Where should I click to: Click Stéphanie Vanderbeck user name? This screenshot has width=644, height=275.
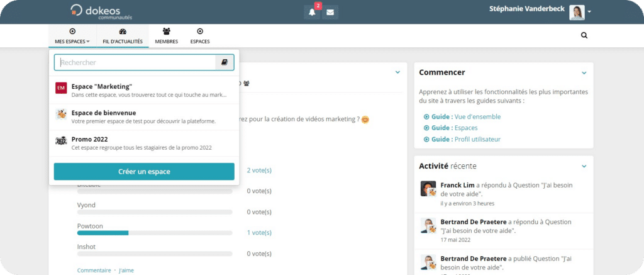[x=528, y=9]
